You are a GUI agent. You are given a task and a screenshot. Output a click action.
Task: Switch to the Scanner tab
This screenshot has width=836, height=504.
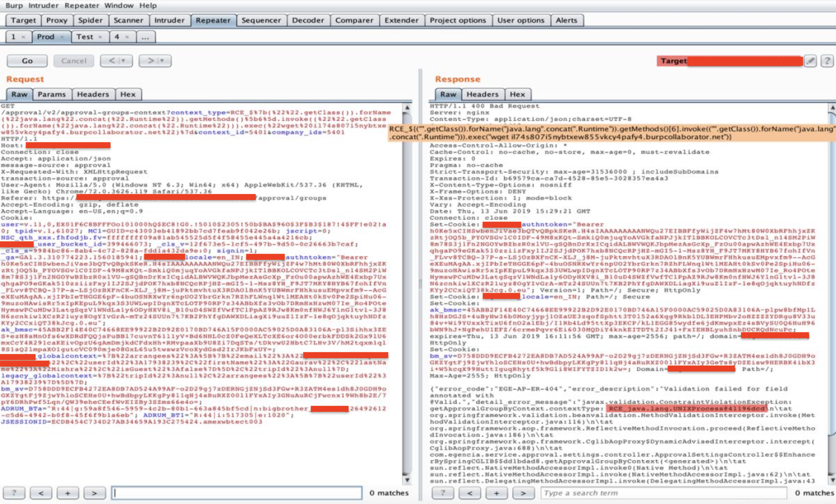pos(128,20)
